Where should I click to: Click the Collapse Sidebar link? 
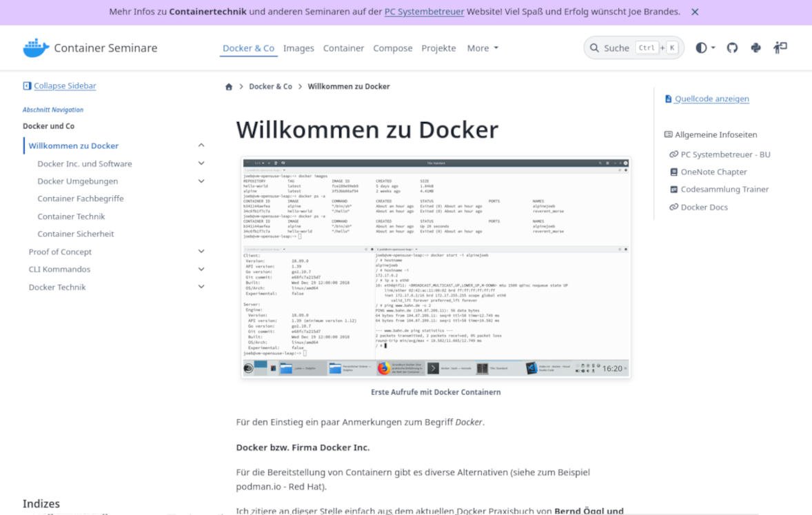(65, 85)
